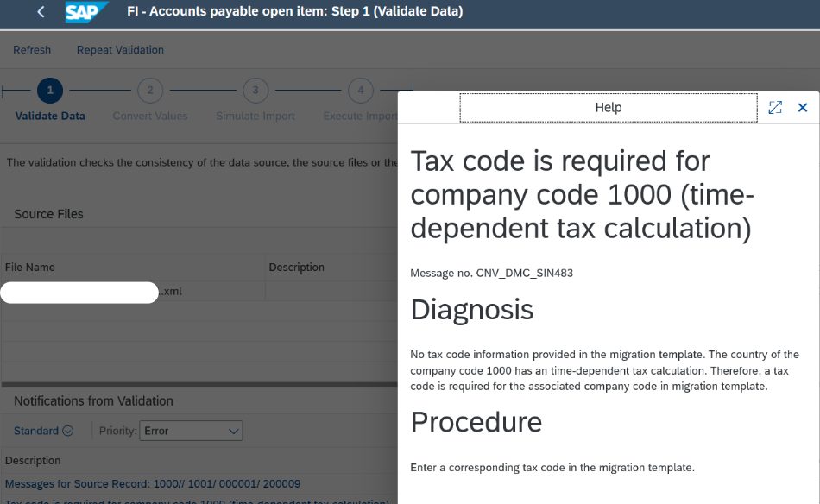This screenshot has height=504, width=820.
Task: Click 'Enter a corresponding tax code' instruction text
Action: point(552,468)
